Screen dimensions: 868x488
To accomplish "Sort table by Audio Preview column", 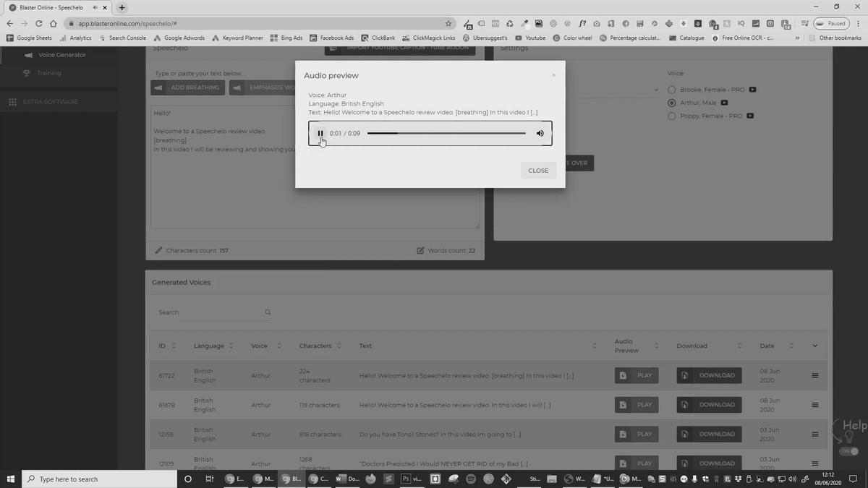I will click(657, 346).
